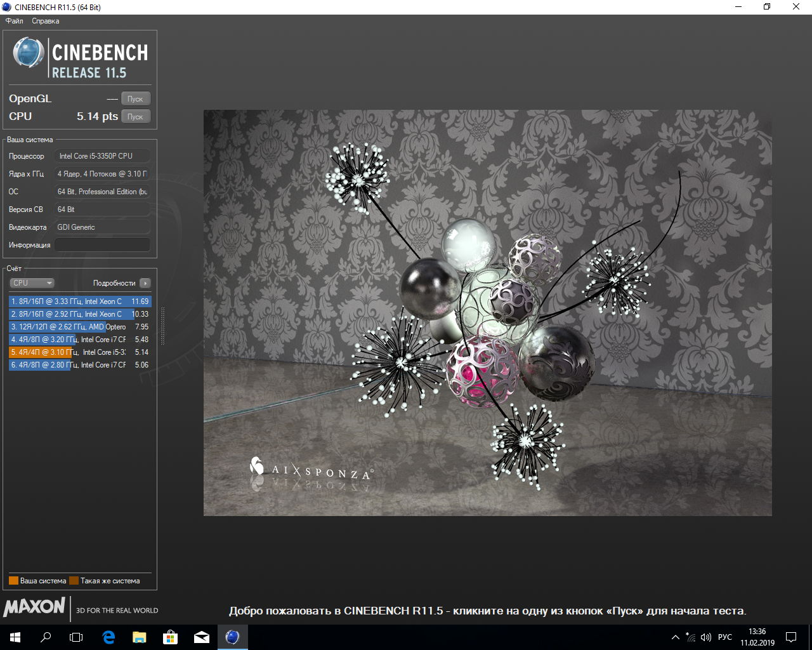This screenshot has height=650, width=812.
Task: Select ranking row 6 Intel Core i7 5.06
Action: pos(80,365)
